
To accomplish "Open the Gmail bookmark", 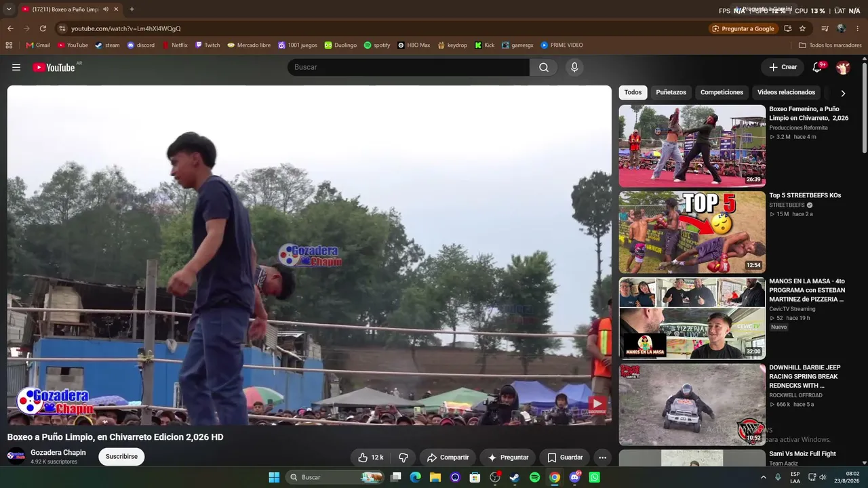I will (x=38, y=45).
